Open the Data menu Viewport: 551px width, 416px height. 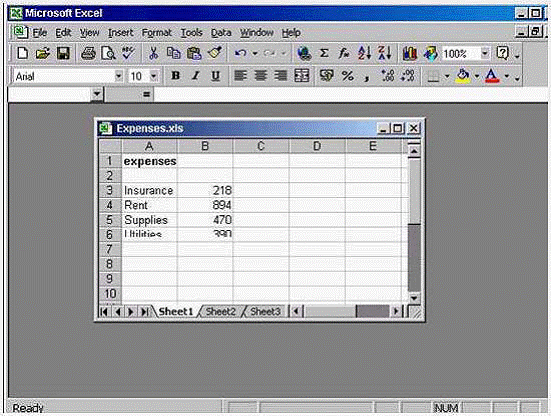click(221, 33)
